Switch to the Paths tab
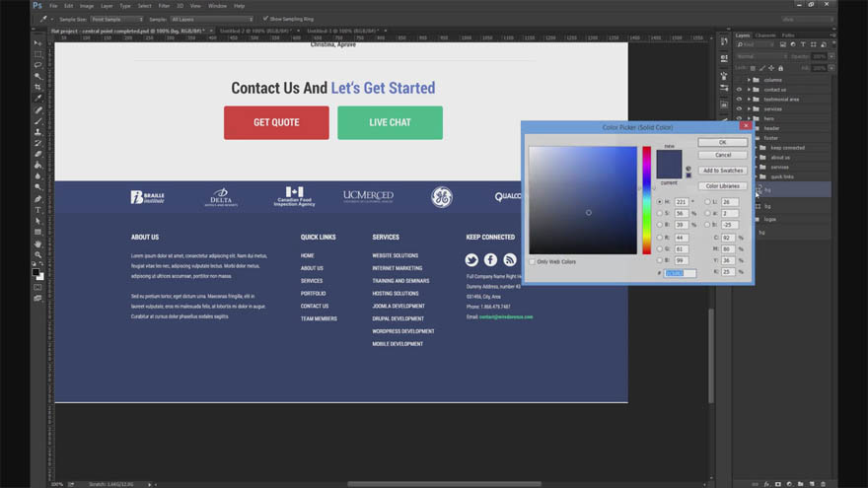868x488 pixels. click(x=788, y=35)
